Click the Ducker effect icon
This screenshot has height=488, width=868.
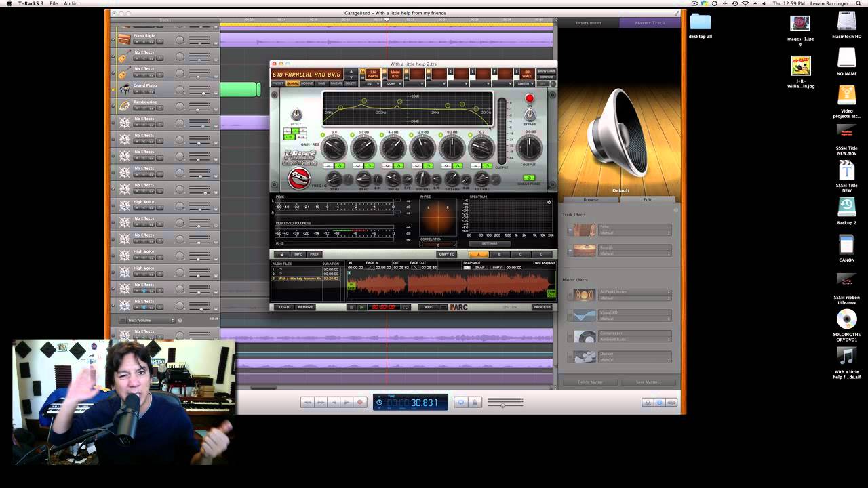(585, 357)
